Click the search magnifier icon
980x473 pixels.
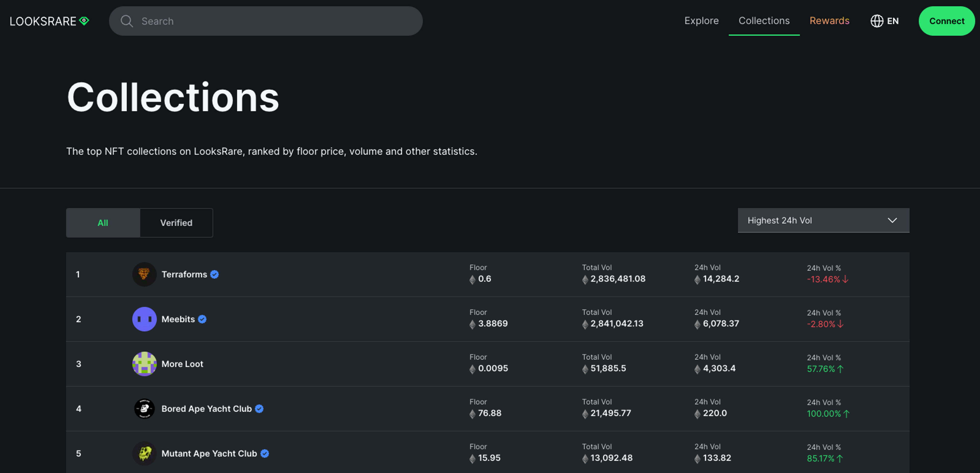(127, 21)
